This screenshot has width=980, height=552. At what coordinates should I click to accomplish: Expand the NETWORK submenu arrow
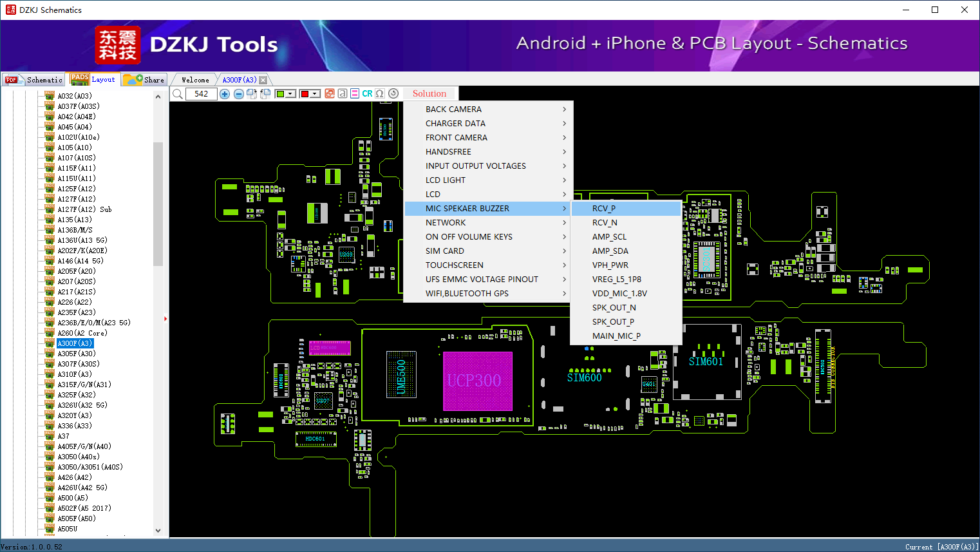click(x=565, y=223)
